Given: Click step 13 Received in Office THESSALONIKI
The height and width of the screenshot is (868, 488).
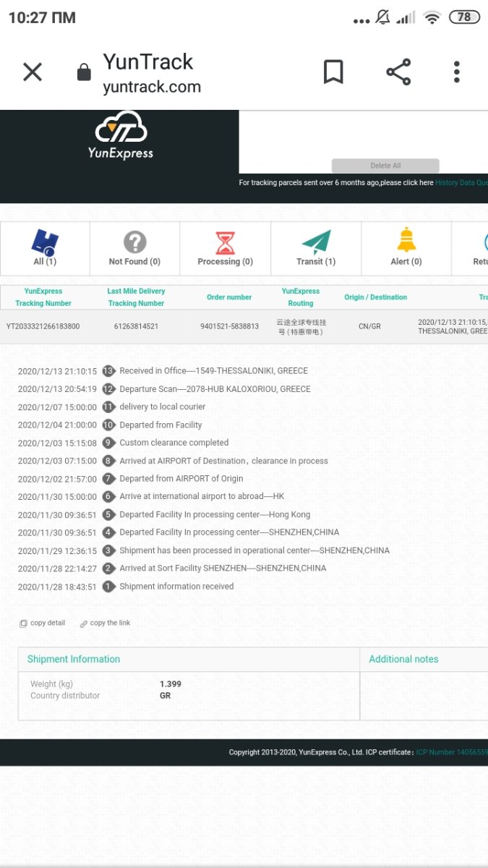Looking at the screenshot, I should [x=213, y=371].
